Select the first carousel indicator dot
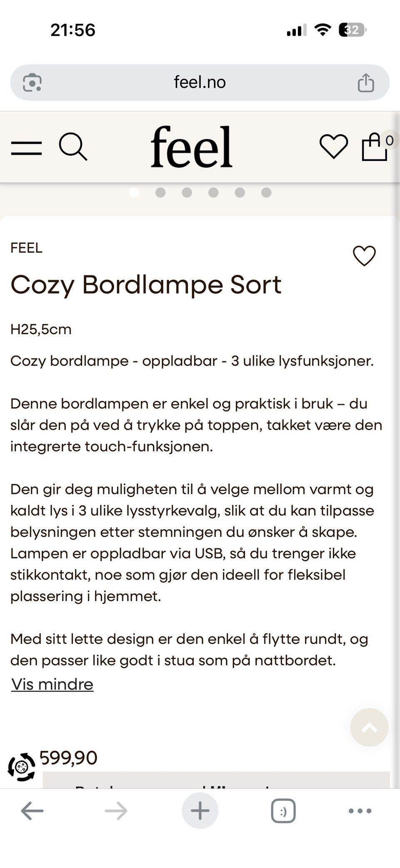Screen dimensions: 400x868 135,193
